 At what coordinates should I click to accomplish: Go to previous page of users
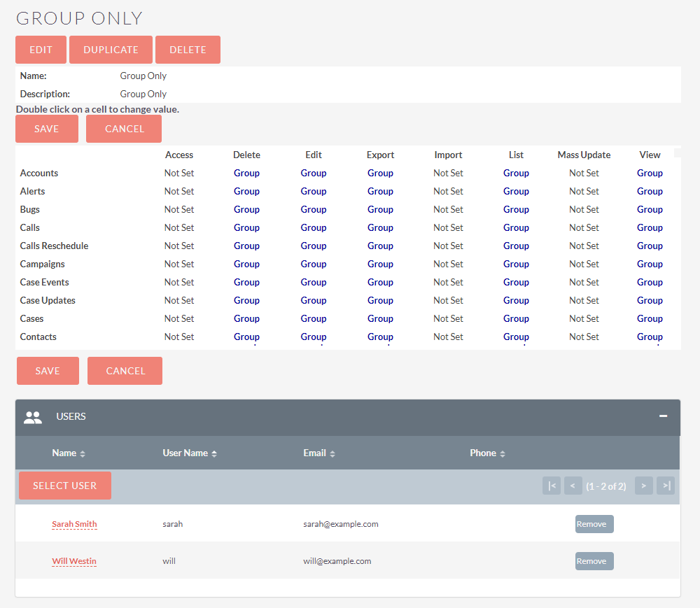[x=573, y=486]
